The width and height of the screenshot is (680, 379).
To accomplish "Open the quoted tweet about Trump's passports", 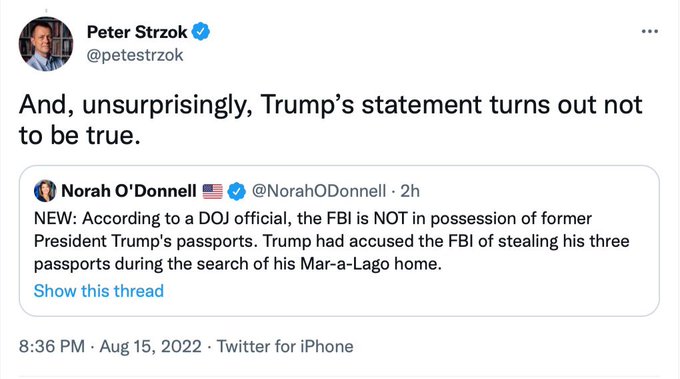I will (x=339, y=241).
